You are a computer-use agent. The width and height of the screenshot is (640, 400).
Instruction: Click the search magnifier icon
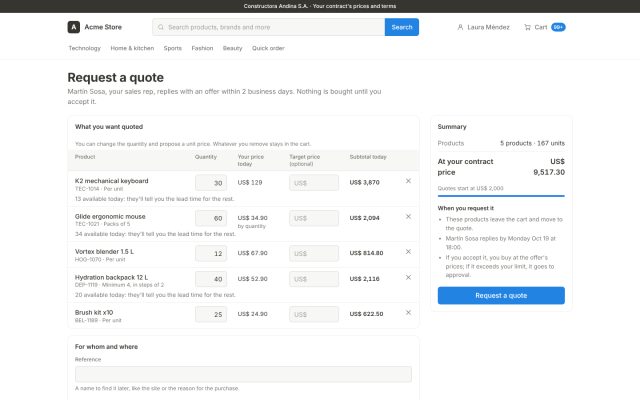(161, 27)
